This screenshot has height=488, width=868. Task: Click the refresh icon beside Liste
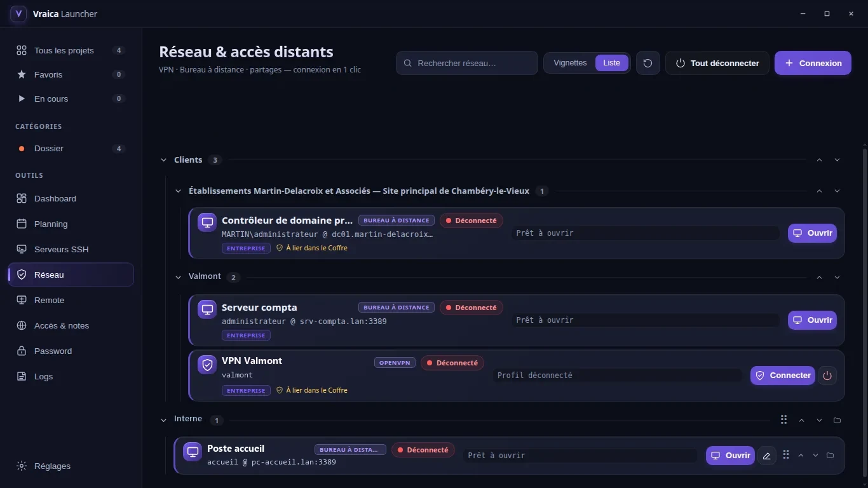pyautogui.click(x=648, y=63)
